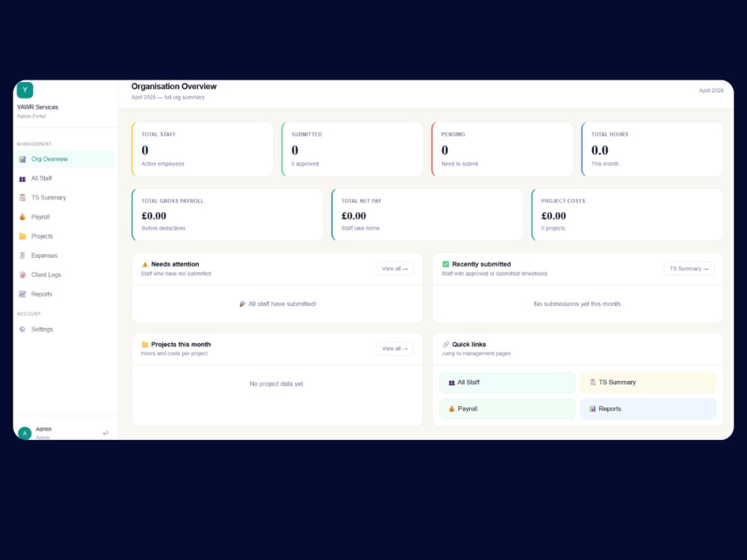
Task: Open the TS Summary quick link
Action: click(648, 382)
